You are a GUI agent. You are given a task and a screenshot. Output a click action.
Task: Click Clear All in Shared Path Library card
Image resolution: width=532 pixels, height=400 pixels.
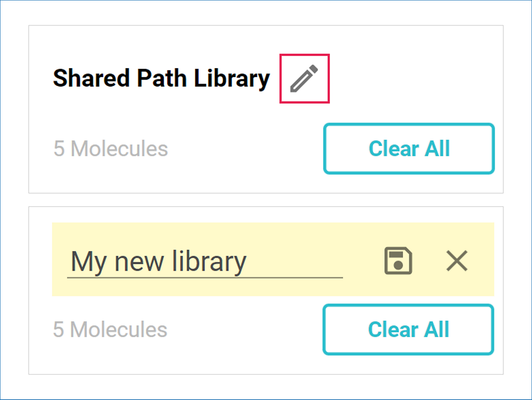click(x=409, y=148)
